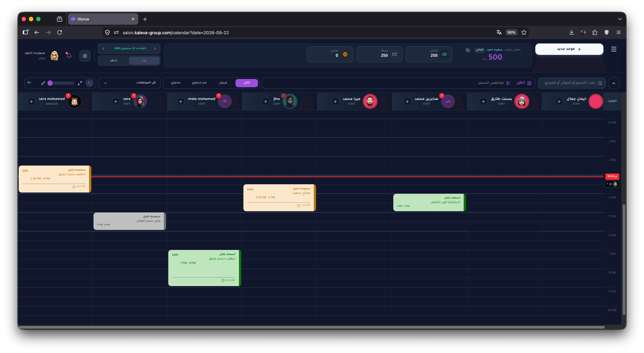Open the 4 PM - 5 PM استشارة appointment
Image resolution: width=644 pixels, height=353 pixels.
[x=429, y=202]
